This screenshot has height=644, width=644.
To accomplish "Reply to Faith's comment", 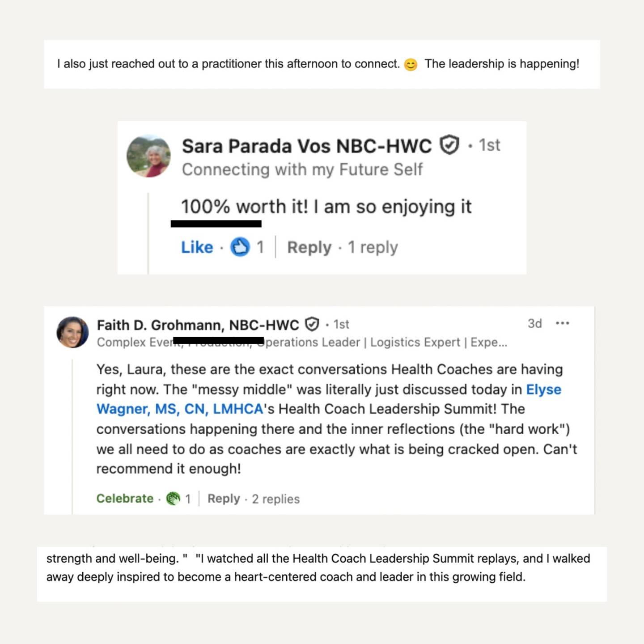I will pos(224,499).
